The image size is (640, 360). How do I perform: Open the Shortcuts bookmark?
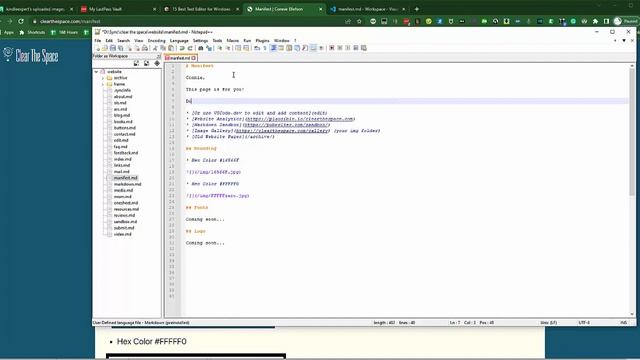(x=32, y=32)
